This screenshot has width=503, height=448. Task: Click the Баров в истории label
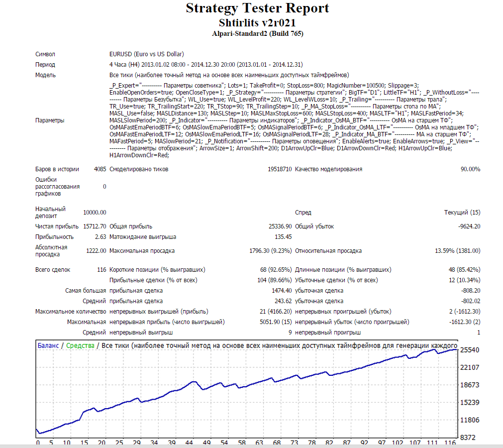(x=57, y=169)
